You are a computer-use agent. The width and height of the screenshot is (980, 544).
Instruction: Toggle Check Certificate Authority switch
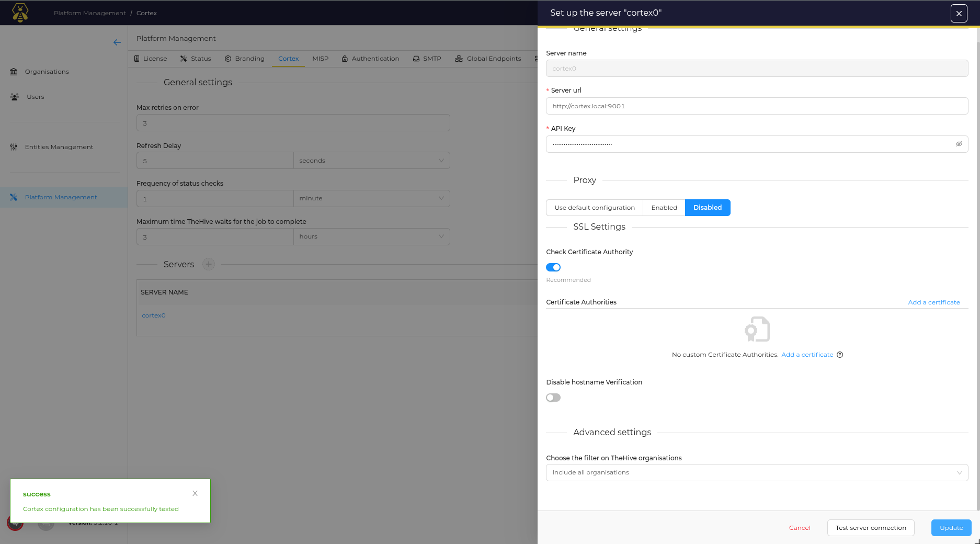click(x=553, y=267)
